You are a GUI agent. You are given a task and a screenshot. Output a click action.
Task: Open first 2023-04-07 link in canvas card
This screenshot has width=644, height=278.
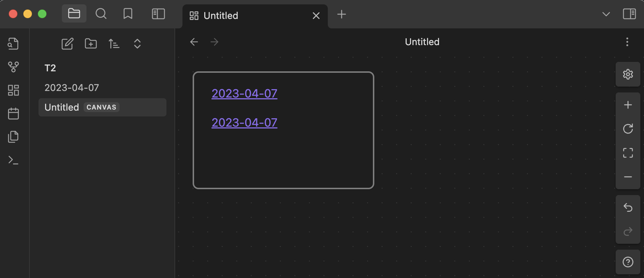pos(244,94)
